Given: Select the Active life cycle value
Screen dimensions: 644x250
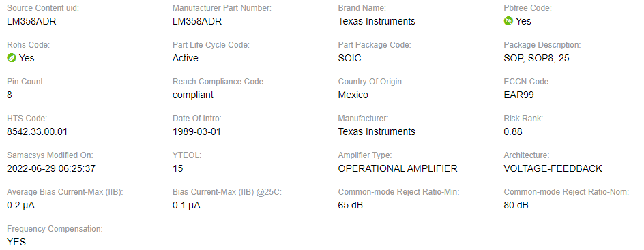Looking at the screenshot, I should [186, 58].
